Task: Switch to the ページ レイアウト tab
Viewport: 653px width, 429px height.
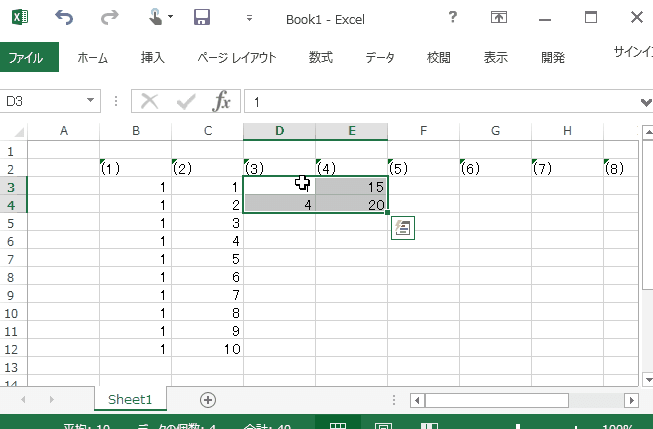Action: [237, 57]
